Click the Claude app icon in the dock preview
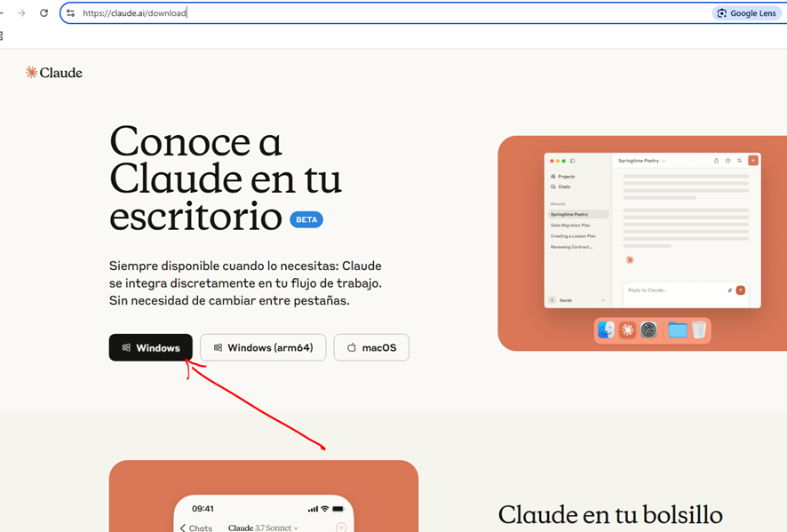The image size is (787, 532). [x=628, y=330]
